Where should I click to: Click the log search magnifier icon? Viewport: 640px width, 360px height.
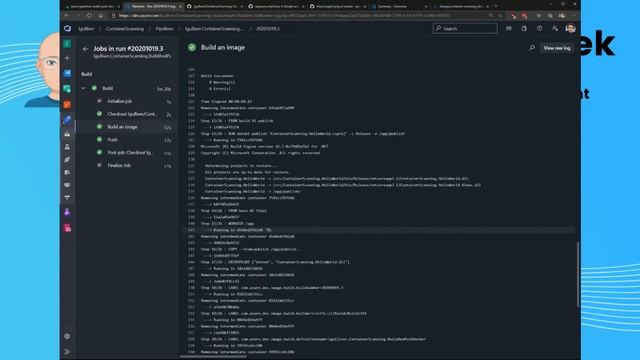[532, 48]
